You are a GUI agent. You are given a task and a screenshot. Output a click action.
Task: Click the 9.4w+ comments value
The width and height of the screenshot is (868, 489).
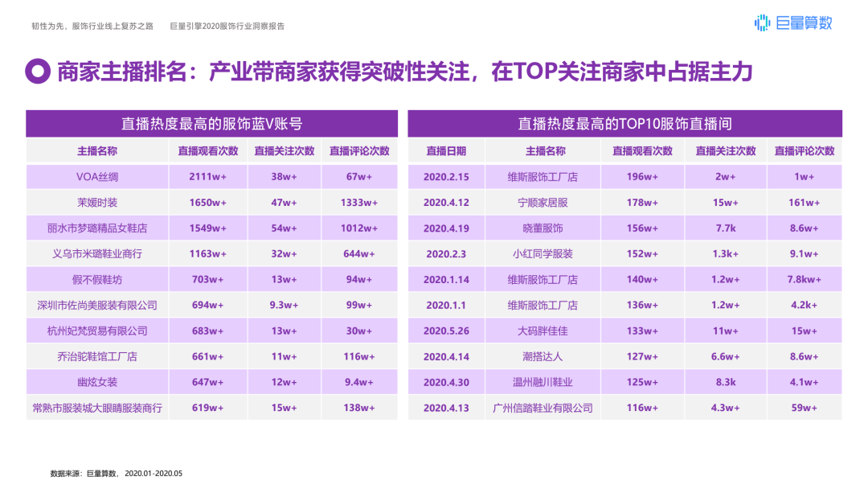point(359,382)
